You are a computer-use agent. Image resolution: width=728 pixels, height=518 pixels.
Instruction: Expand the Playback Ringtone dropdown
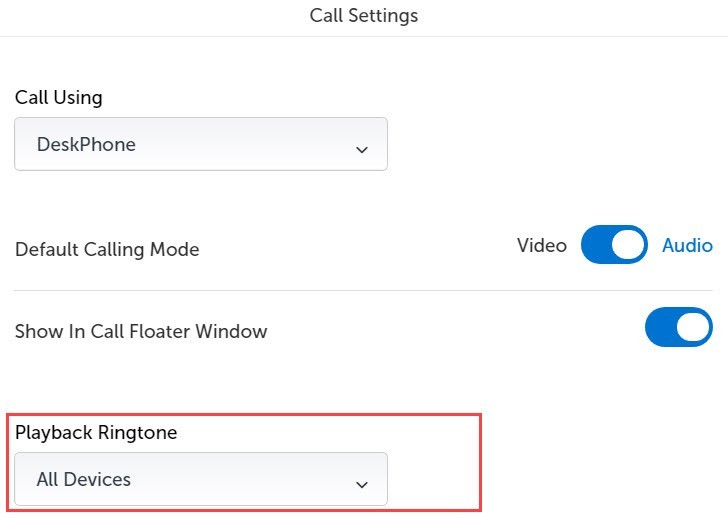[x=200, y=479]
